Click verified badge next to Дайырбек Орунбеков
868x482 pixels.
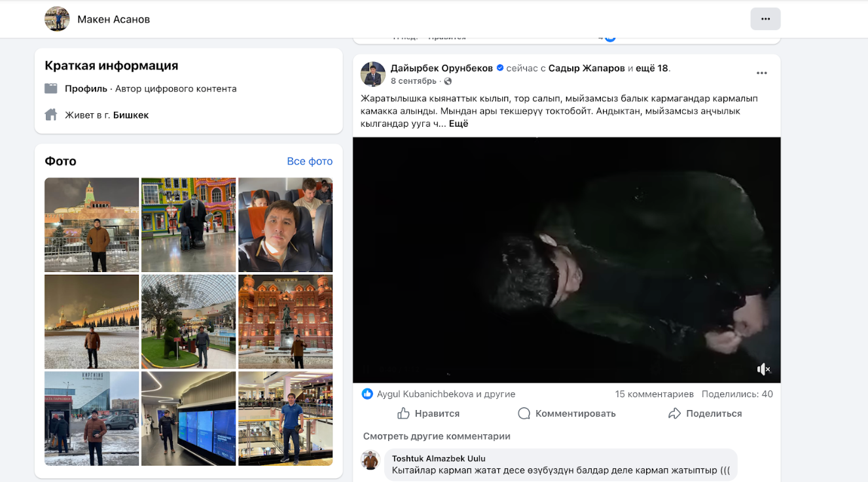click(500, 68)
